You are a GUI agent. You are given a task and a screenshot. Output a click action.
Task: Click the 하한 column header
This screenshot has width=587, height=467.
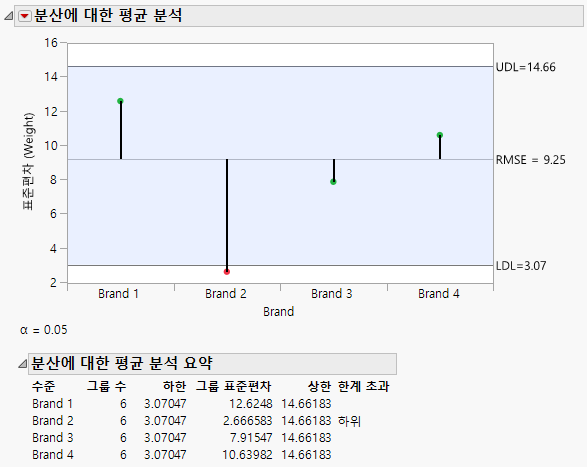point(174,386)
